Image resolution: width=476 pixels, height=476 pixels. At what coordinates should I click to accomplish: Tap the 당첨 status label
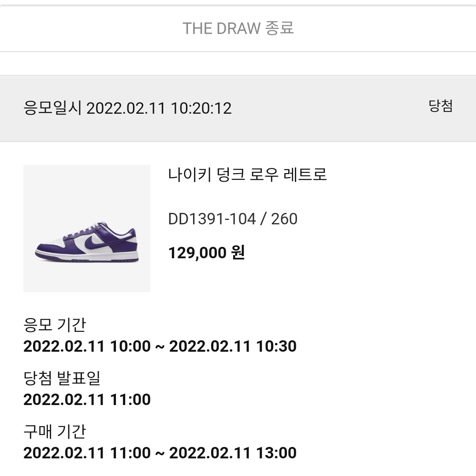click(441, 106)
